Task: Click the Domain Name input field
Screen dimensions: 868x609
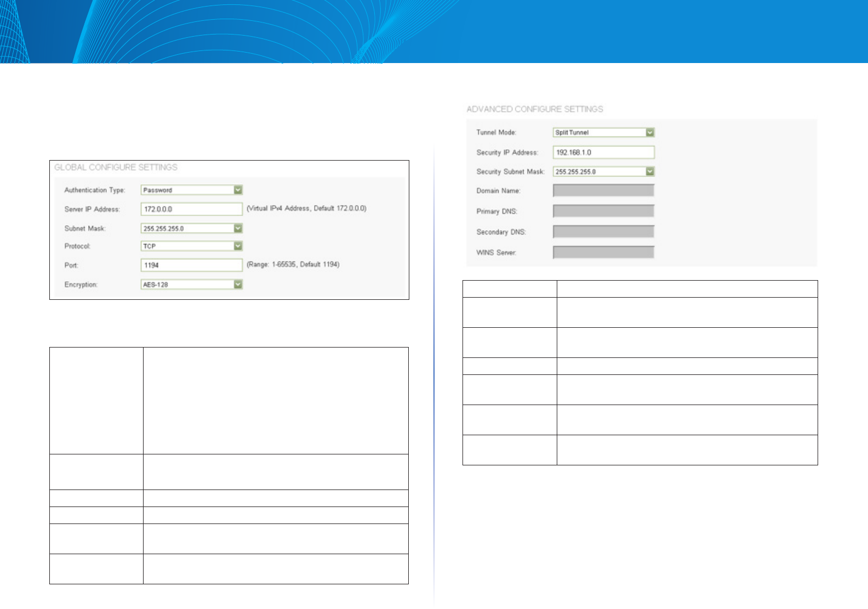Action: [x=603, y=190]
